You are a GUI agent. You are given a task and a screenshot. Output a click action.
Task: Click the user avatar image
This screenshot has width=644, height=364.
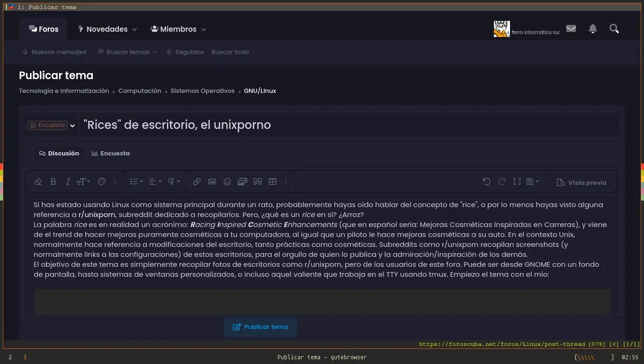pos(502,29)
